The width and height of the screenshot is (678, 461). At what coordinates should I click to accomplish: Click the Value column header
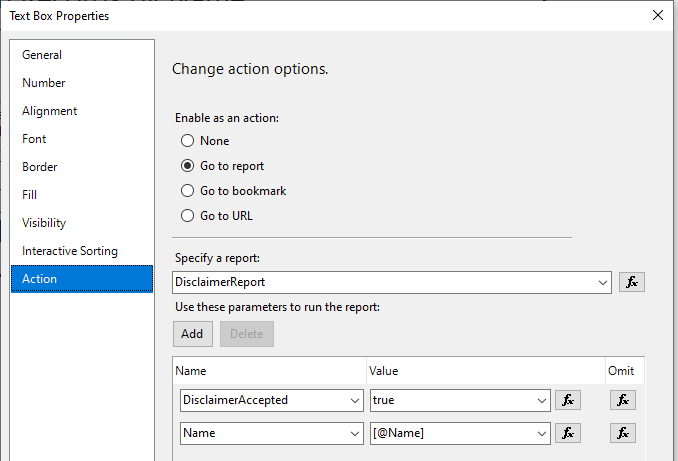pyautogui.click(x=486, y=371)
